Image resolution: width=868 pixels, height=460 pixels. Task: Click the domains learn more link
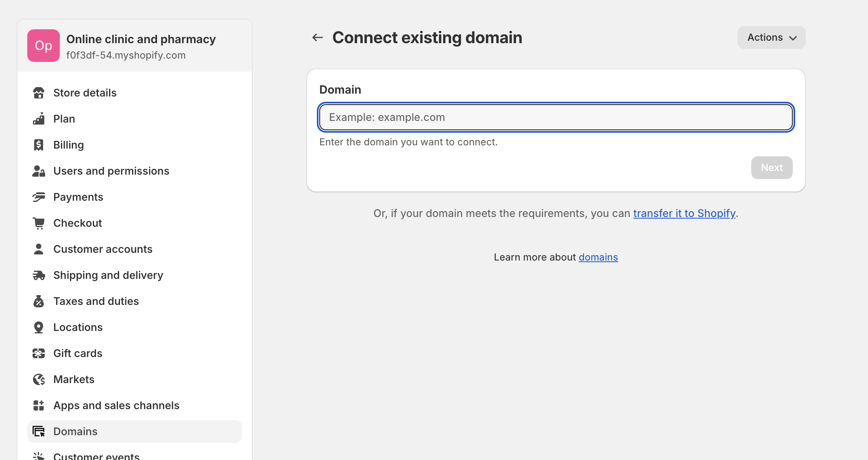point(598,257)
